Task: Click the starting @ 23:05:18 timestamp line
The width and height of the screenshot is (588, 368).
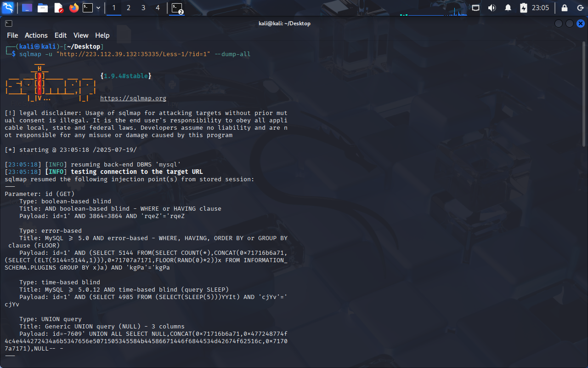Action: pyautogui.click(x=71, y=150)
